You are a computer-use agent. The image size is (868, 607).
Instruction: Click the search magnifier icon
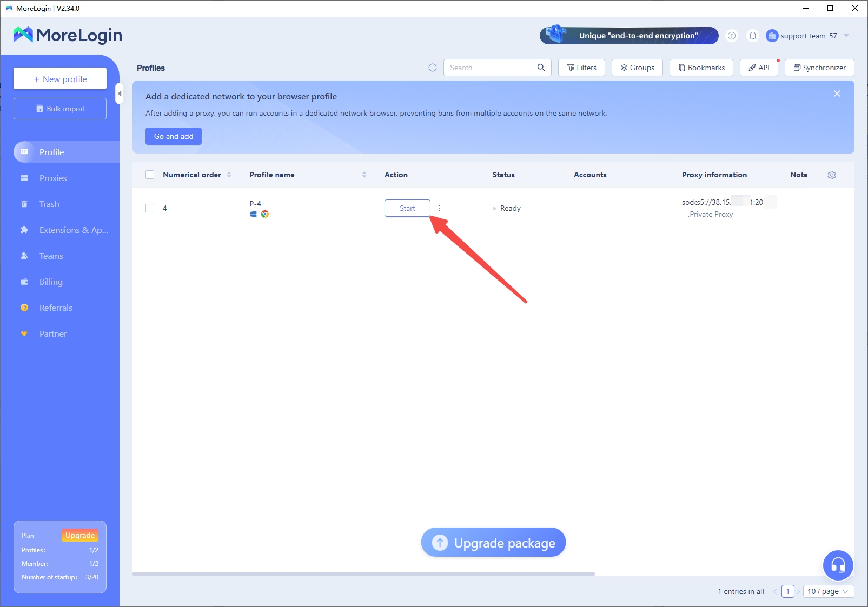(x=541, y=68)
